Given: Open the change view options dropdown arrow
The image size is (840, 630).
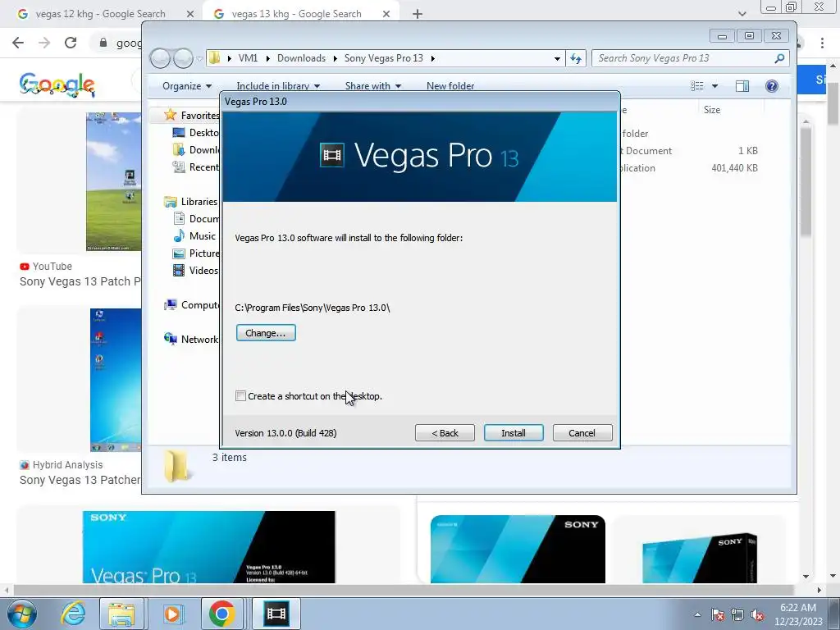Looking at the screenshot, I should (x=714, y=85).
